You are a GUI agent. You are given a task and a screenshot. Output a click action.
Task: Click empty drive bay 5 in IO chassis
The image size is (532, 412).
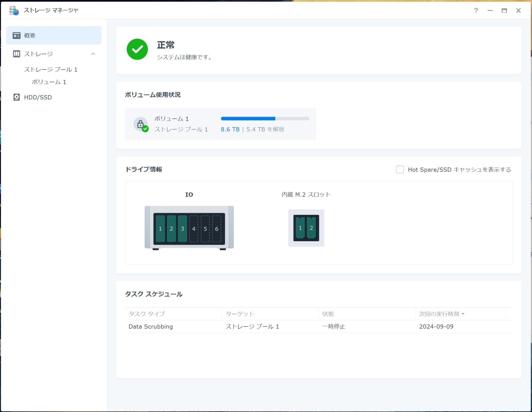pos(205,228)
